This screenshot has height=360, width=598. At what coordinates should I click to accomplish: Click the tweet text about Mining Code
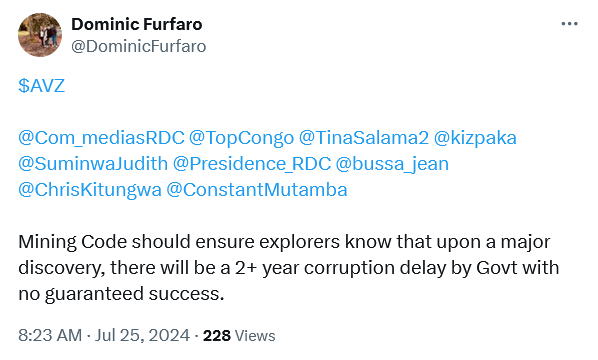(289, 268)
